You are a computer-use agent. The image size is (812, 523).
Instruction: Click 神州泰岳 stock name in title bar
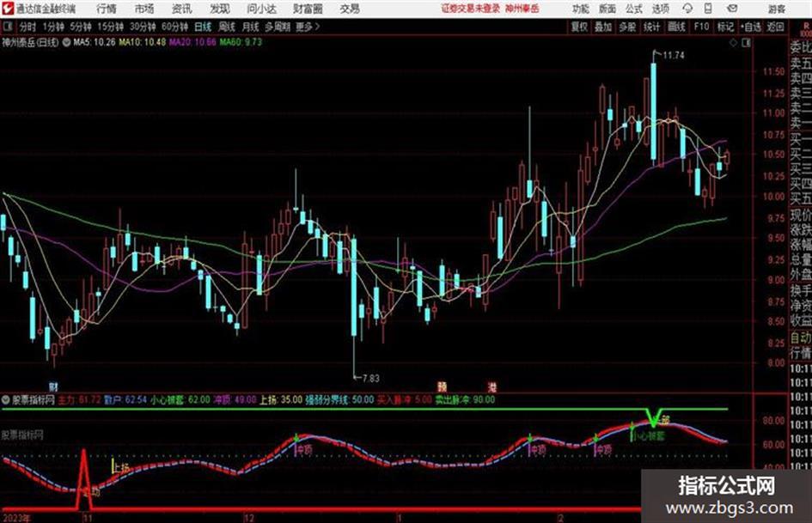522,9
